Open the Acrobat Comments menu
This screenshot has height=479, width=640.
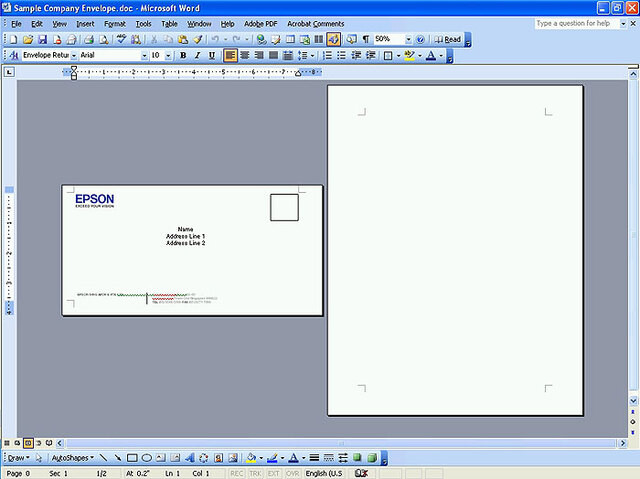point(316,24)
